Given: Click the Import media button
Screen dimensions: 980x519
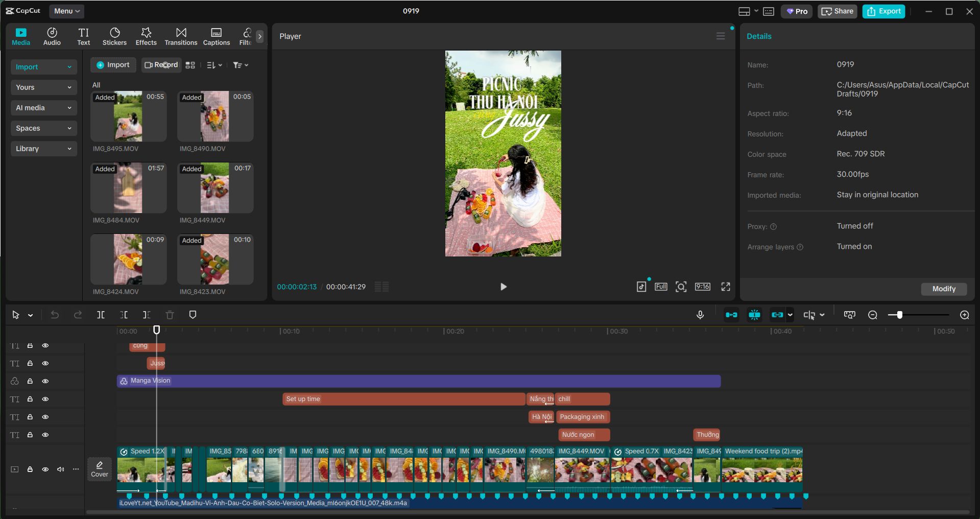Looking at the screenshot, I should [x=113, y=65].
